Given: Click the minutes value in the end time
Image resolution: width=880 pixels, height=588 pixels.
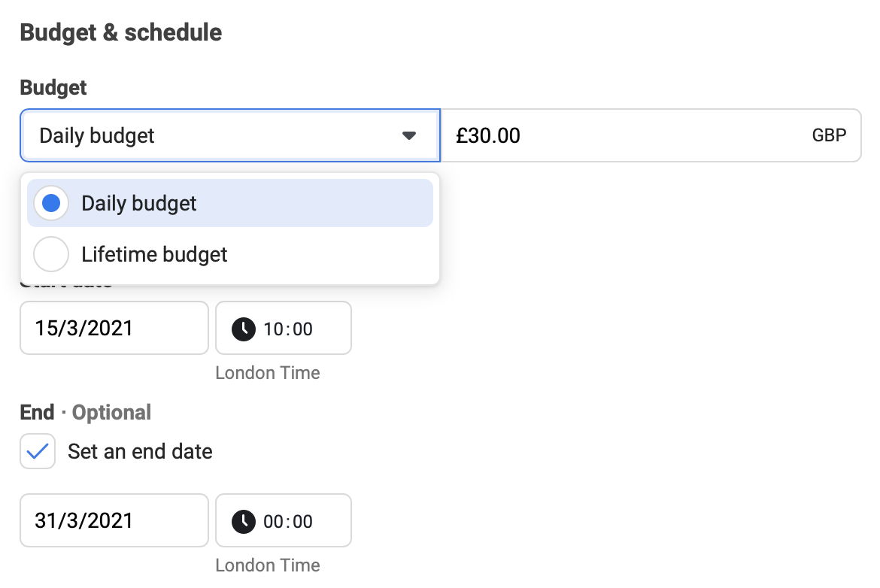Looking at the screenshot, I should tap(302, 522).
